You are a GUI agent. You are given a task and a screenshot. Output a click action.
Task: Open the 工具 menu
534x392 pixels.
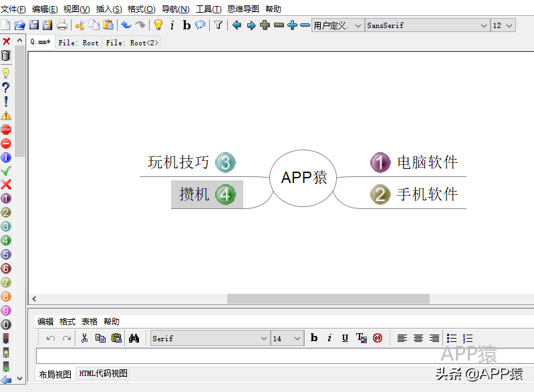pyautogui.click(x=209, y=9)
